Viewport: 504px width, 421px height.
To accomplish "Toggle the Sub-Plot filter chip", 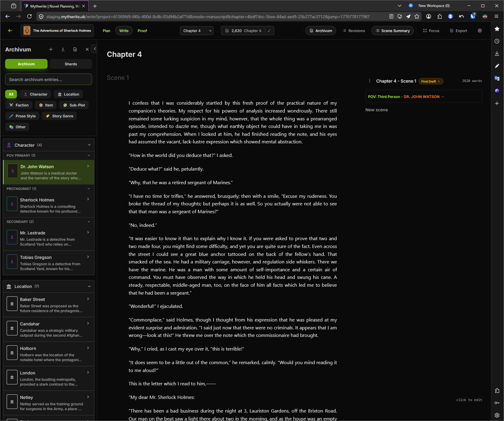I will [74, 105].
